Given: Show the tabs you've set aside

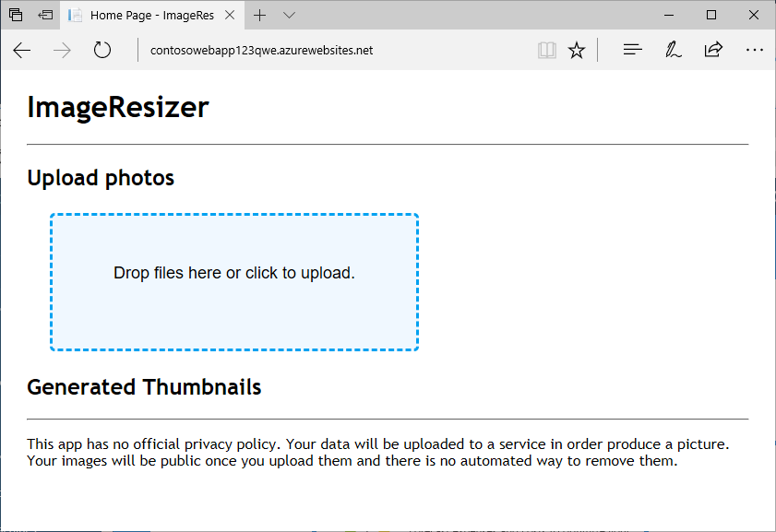Looking at the screenshot, I should pos(16,15).
